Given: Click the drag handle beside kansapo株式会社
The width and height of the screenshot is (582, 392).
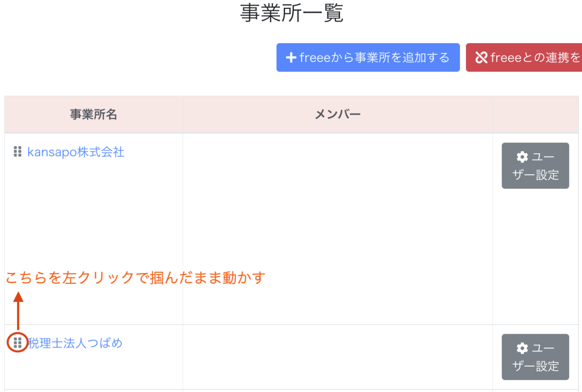Looking at the screenshot, I should pyautogui.click(x=17, y=151).
